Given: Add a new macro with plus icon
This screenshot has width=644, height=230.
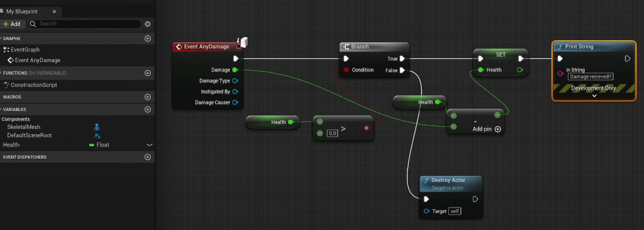Looking at the screenshot, I should tap(147, 97).
